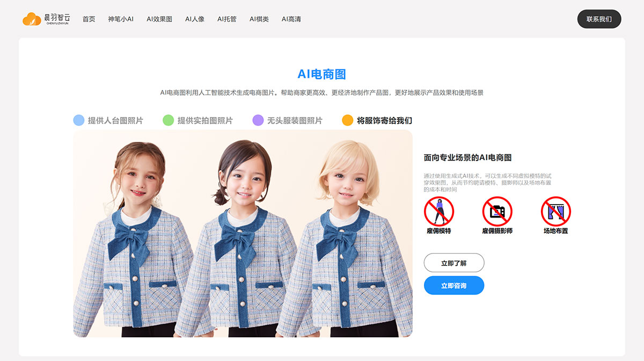This screenshot has height=361, width=644.
Task: Click the 雇佣摄影师 crossed-out camera icon
Action: click(x=497, y=212)
